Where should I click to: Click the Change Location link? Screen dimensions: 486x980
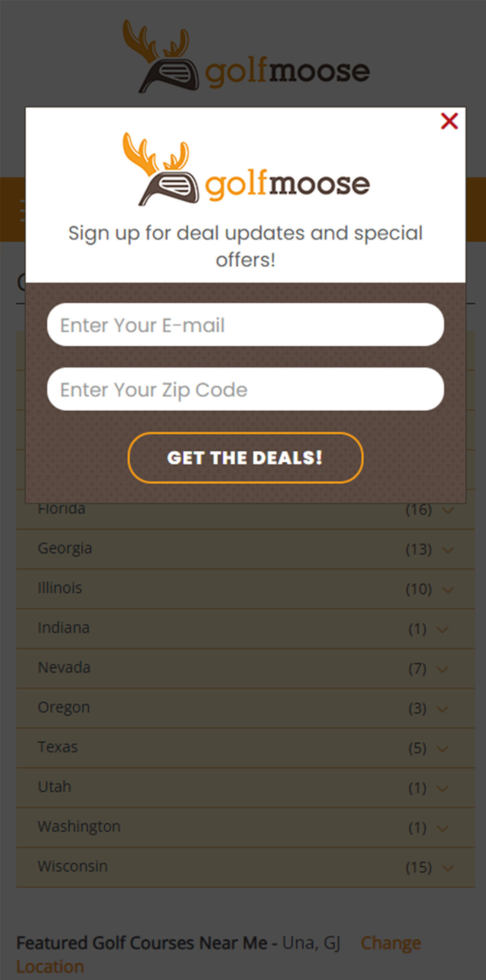(x=390, y=943)
